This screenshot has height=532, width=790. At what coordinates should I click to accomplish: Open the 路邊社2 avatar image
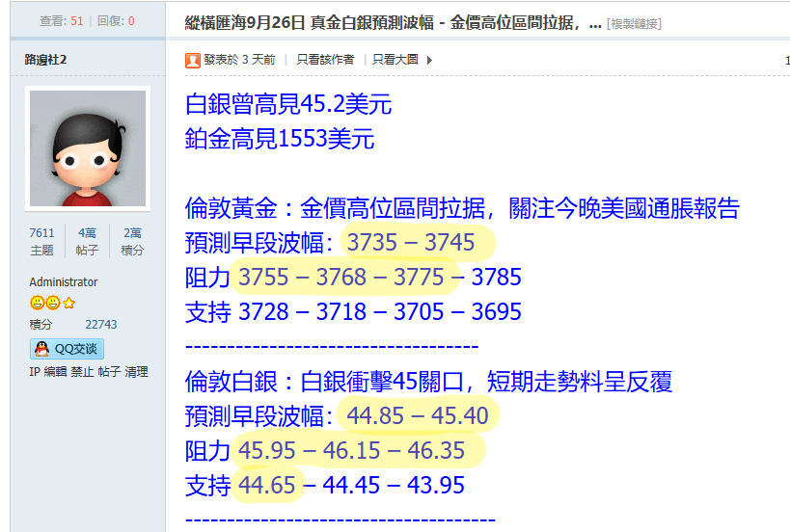coord(88,148)
